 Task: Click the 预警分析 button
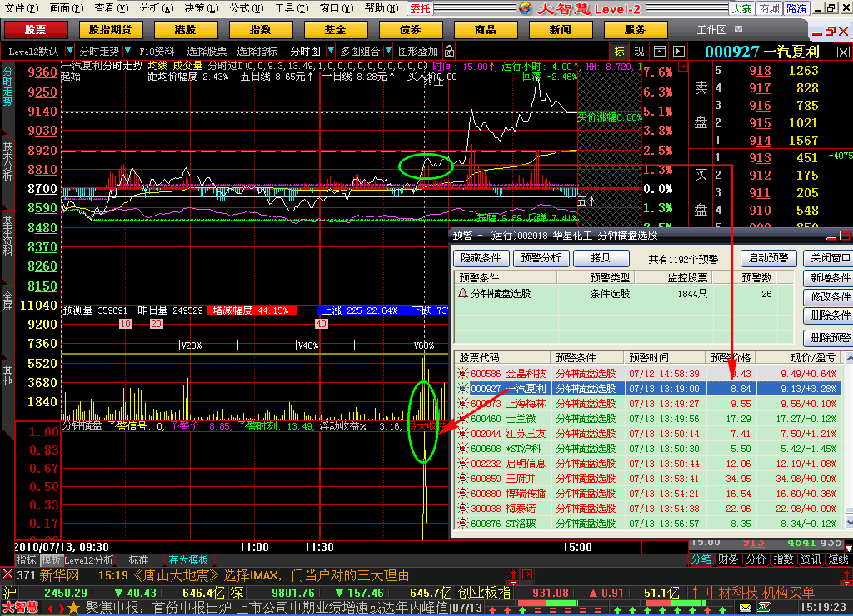point(541,258)
